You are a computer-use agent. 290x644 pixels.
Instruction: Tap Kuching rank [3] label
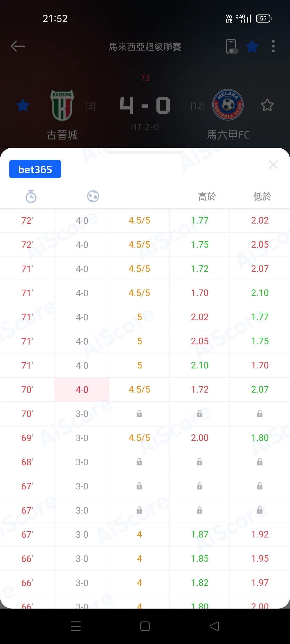(x=90, y=106)
